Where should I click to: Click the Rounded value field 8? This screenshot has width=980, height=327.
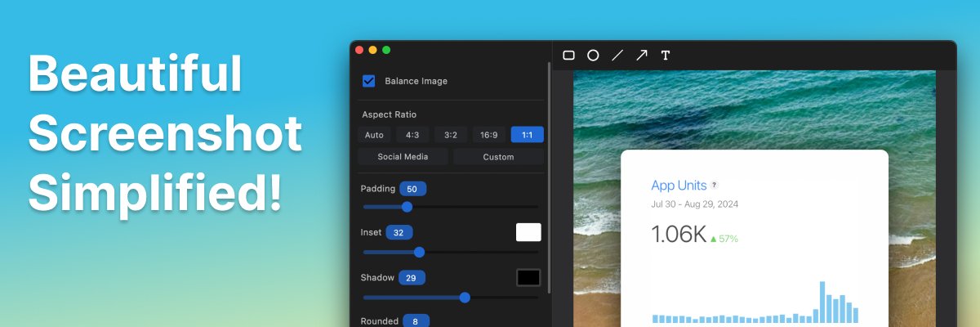point(416,321)
